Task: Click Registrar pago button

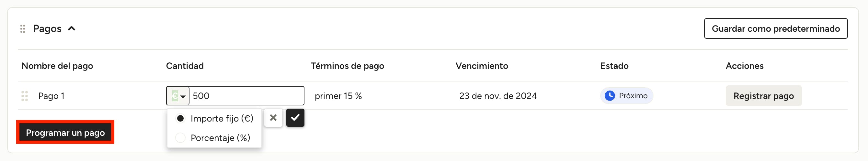Action: pyautogui.click(x=763, y=96)
